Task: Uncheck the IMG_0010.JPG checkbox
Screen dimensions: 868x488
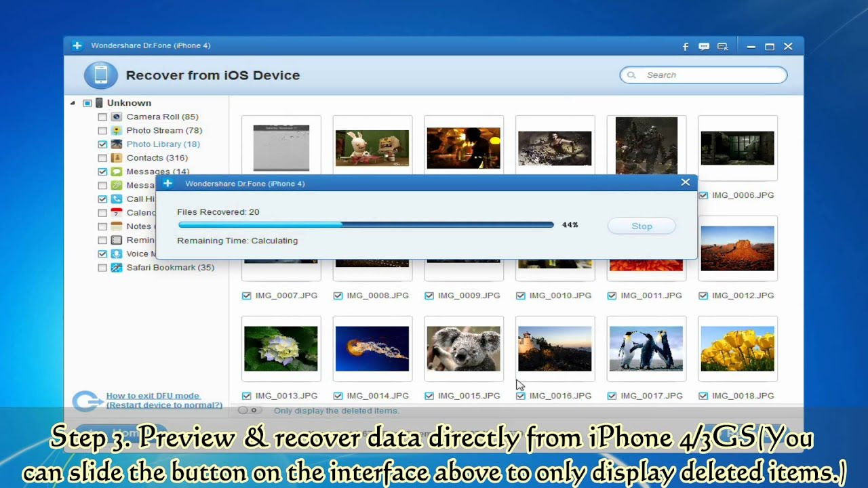Action: [x=520, y=296]
